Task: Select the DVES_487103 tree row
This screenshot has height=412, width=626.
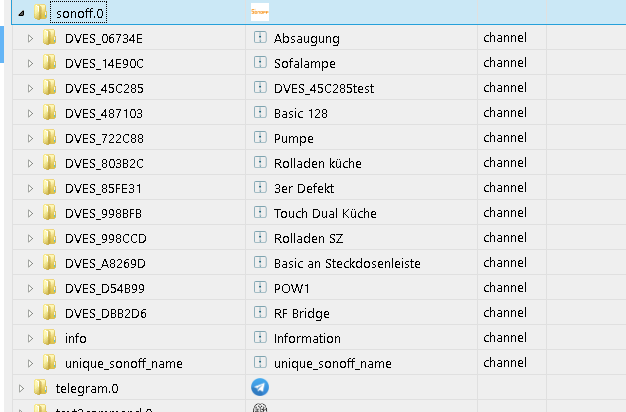Action: 104,113
